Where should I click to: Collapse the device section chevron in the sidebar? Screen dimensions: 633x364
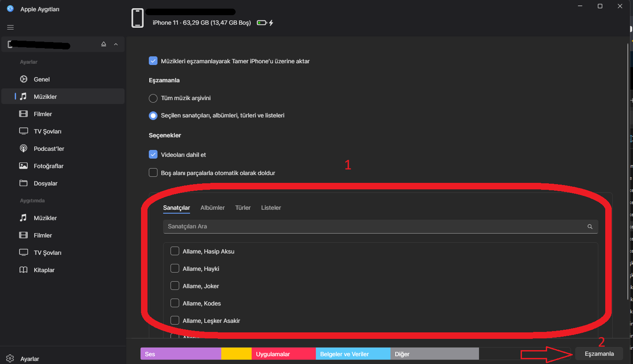coord(116,44)
